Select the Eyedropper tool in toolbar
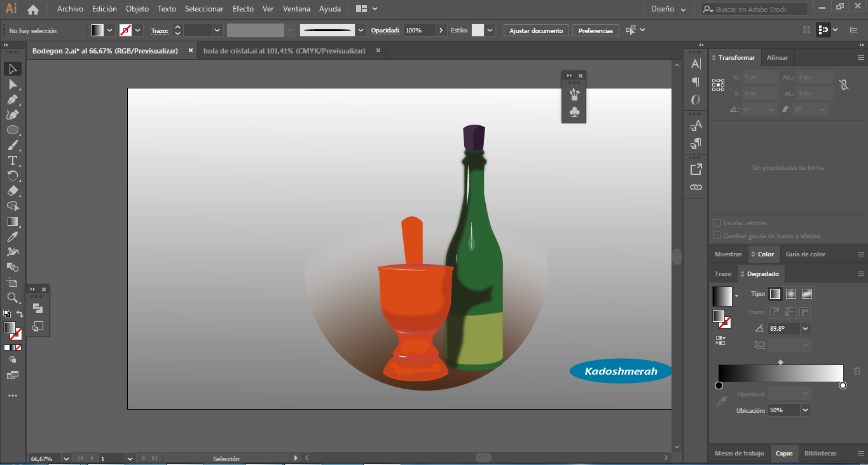 13,237
